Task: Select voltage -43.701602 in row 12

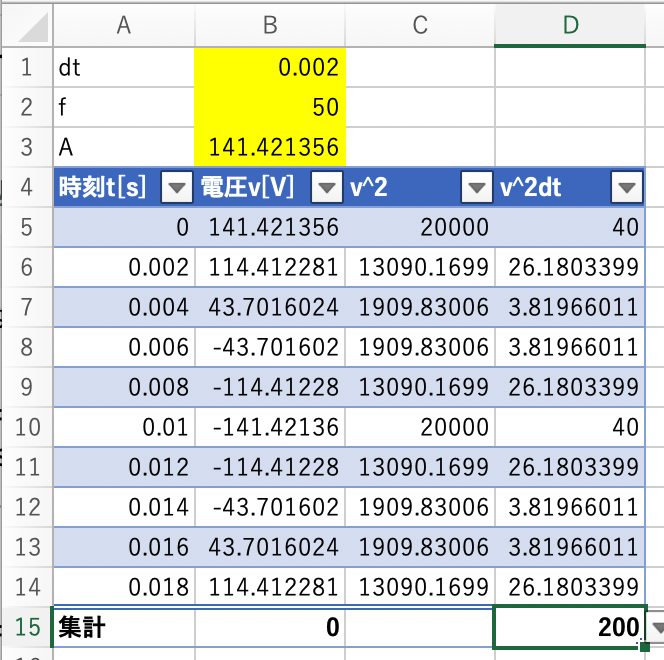Action: [x=270, y=507]
